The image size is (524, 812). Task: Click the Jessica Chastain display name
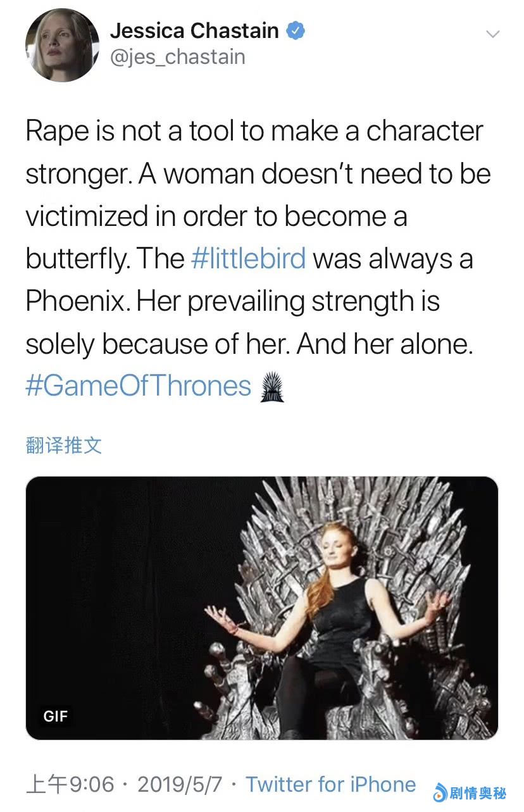pyautogui.click(x=194, y=30)
